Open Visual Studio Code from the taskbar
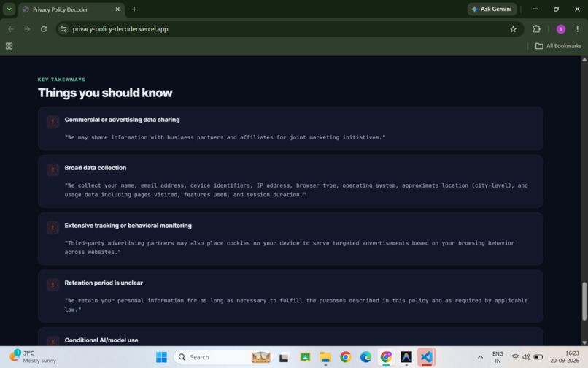The width and height of the screenshot is (588, 368). (426, 357)
